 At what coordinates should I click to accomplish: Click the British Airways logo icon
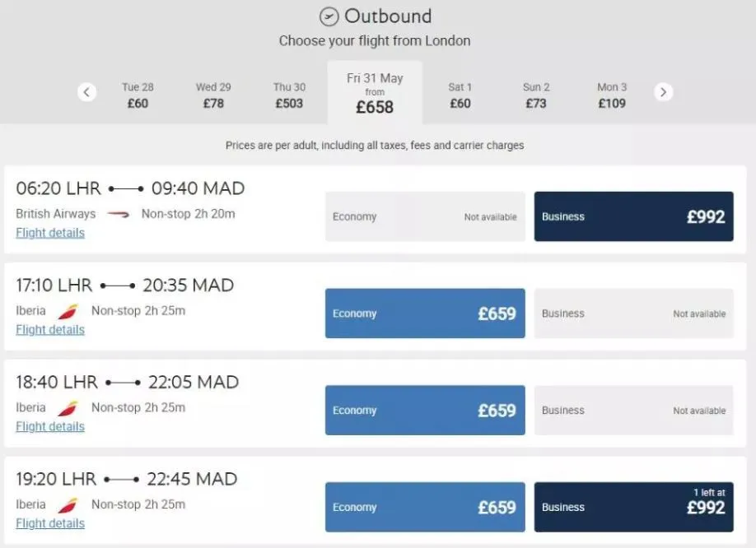[118, 214]
